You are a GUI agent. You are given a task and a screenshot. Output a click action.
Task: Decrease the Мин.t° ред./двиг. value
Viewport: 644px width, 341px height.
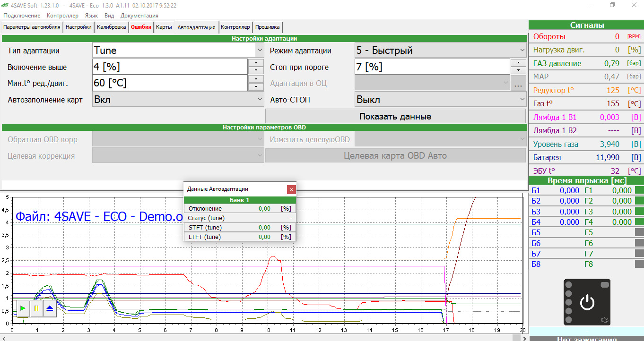tap(256, 86)
